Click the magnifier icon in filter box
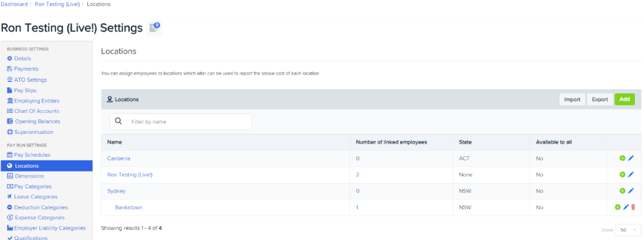Image resolution: width=644 pixels, height=240 pixels. (x=118, y=121)
